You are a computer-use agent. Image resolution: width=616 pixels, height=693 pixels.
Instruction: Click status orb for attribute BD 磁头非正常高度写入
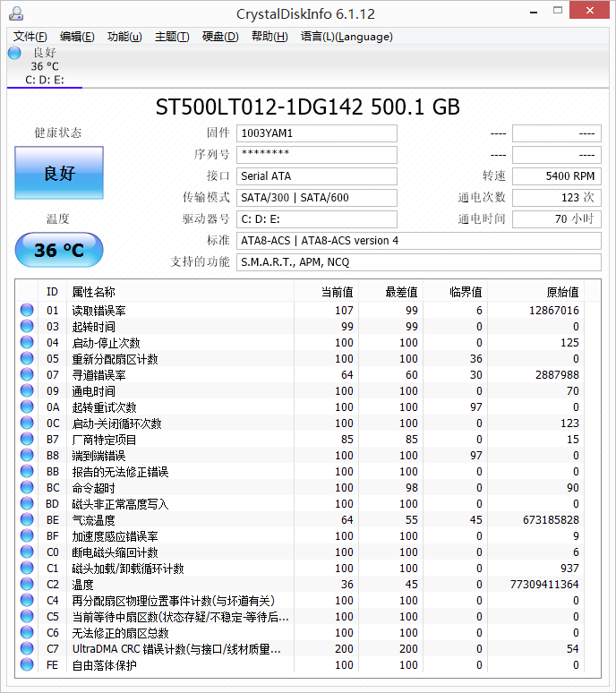(27, 503)
